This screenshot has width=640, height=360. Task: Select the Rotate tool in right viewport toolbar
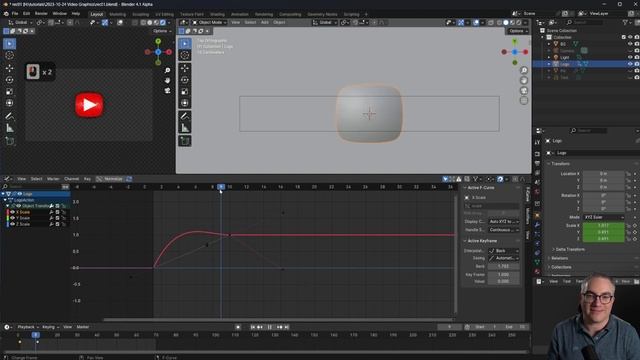coord(185,80)
